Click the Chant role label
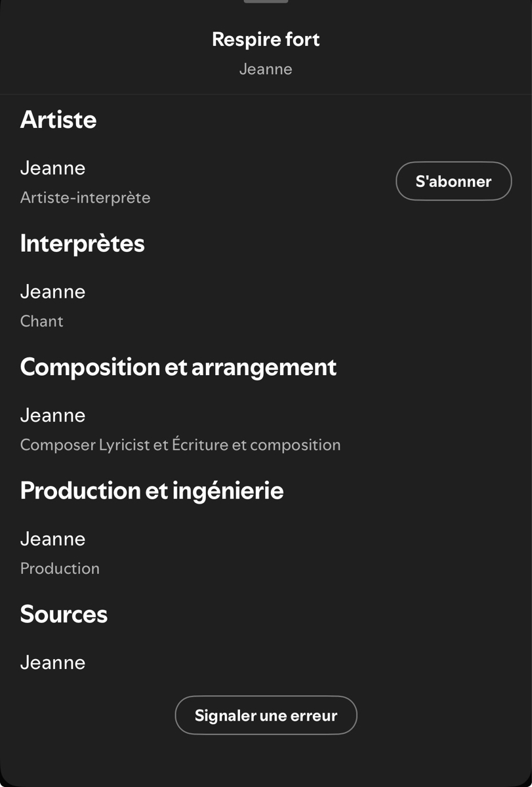532x787 pixels. 42,321
